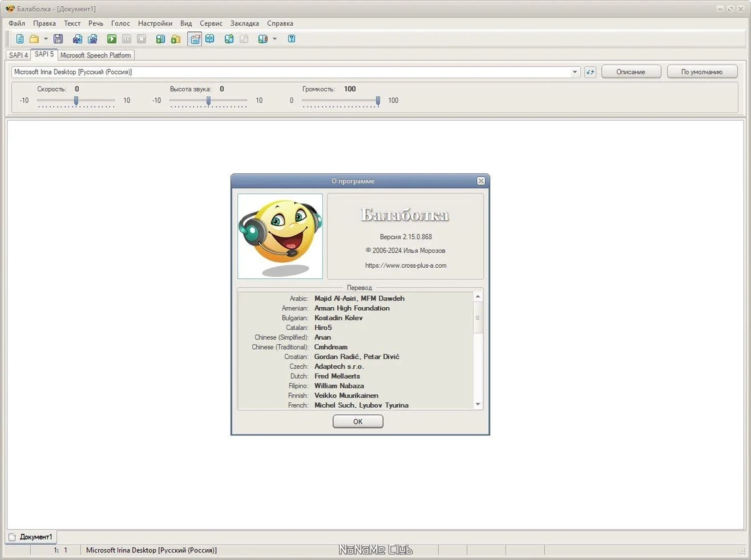
Task: Click the Save floppy disk icon
Action: pos(58,39)
